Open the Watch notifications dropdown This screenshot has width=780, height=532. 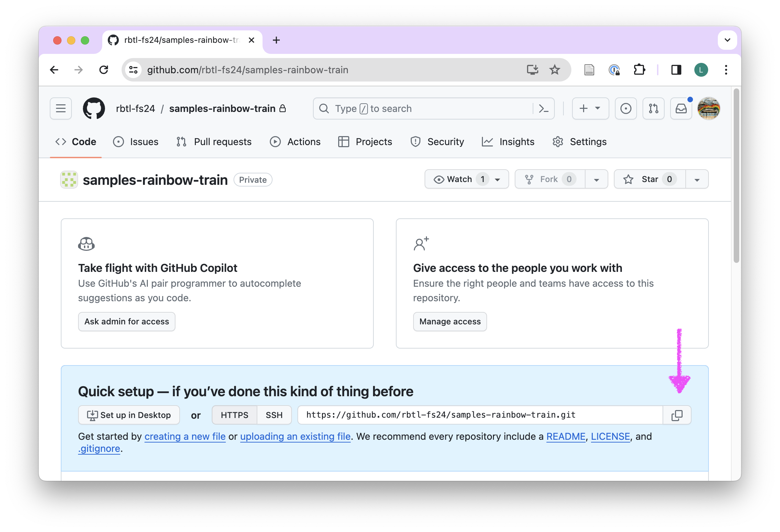click(467, 179)
